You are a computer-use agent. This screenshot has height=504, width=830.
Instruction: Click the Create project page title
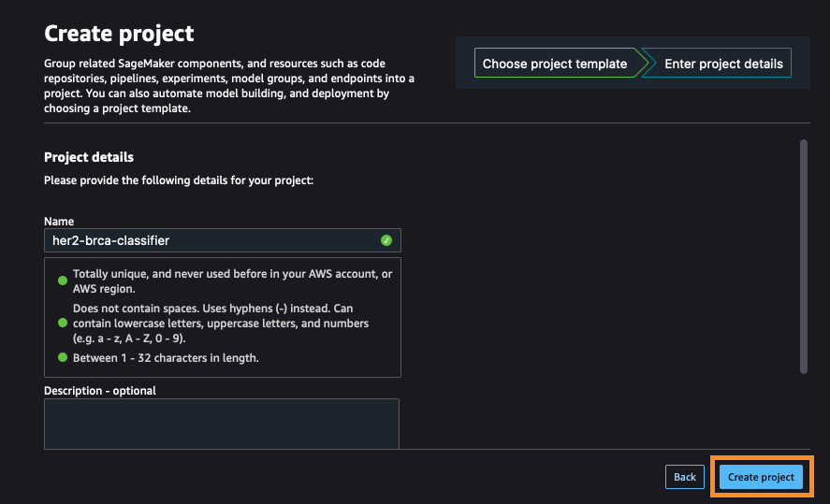tap(119, 34)
